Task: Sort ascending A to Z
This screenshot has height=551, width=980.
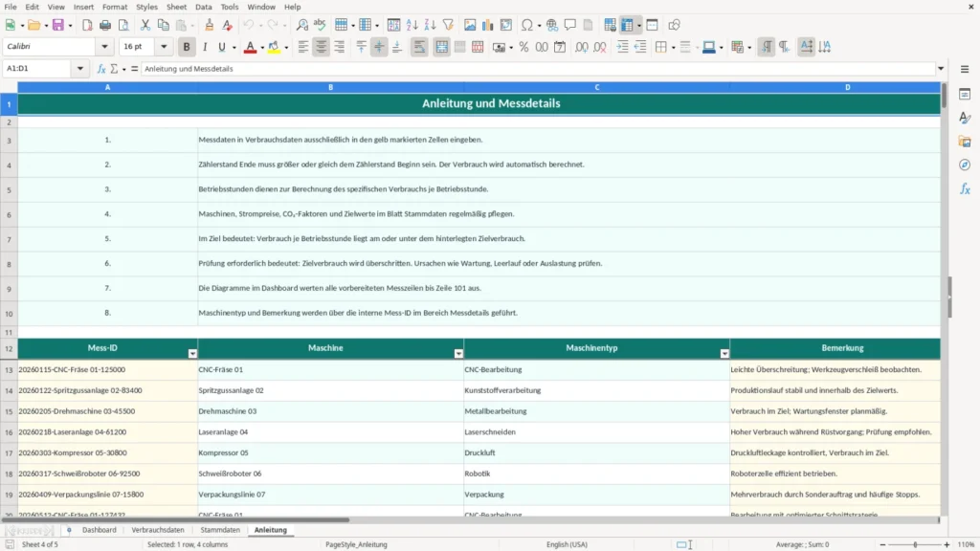Action: tap(412, 25)
